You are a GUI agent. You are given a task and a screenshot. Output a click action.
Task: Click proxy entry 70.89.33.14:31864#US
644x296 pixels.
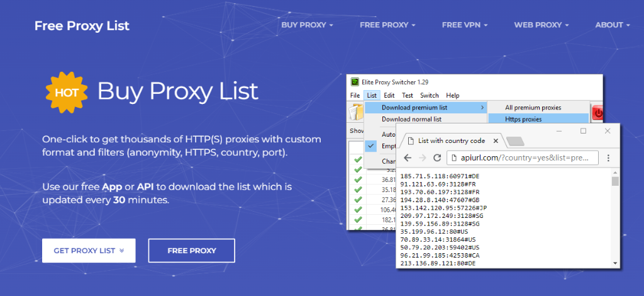coord(438,239)
